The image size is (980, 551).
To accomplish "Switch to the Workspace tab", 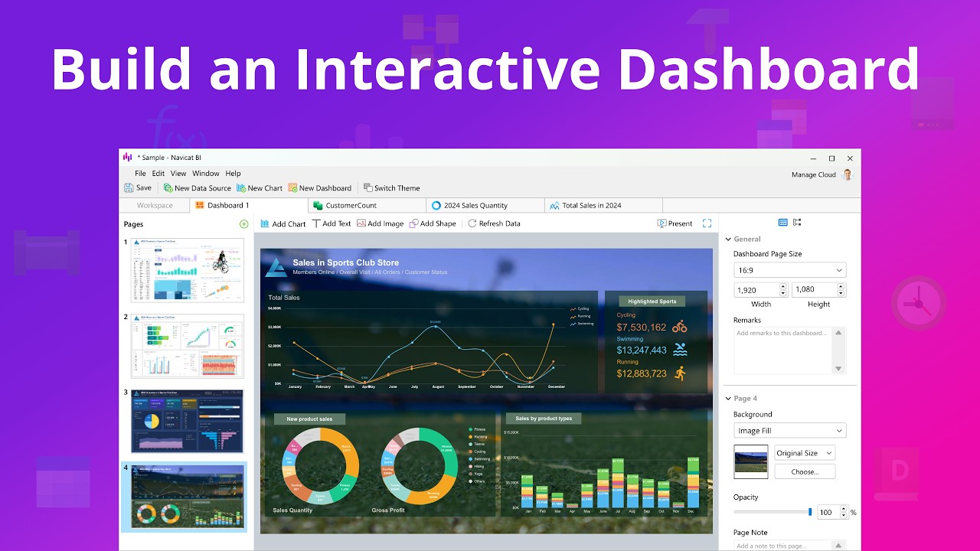I will click(155, 205).
